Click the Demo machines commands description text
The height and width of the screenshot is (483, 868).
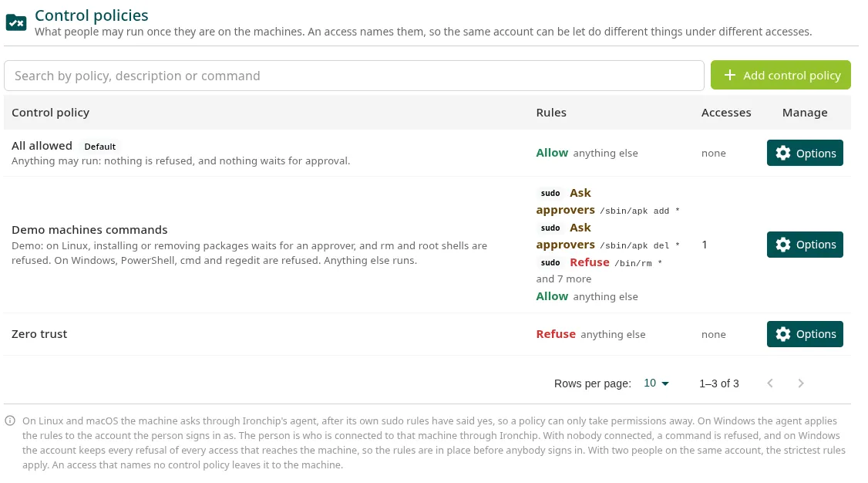249,253
